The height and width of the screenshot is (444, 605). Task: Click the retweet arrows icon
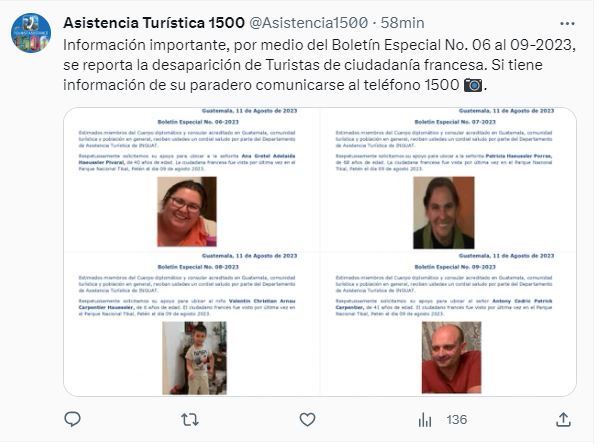(190, 419)
